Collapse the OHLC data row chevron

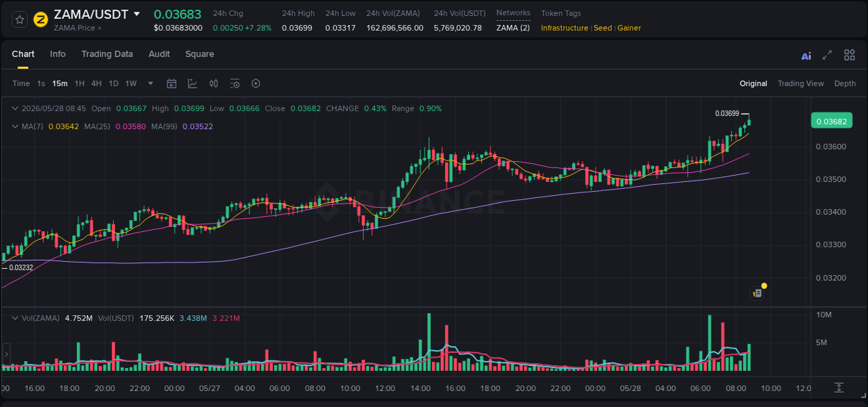tap(15, 108)
